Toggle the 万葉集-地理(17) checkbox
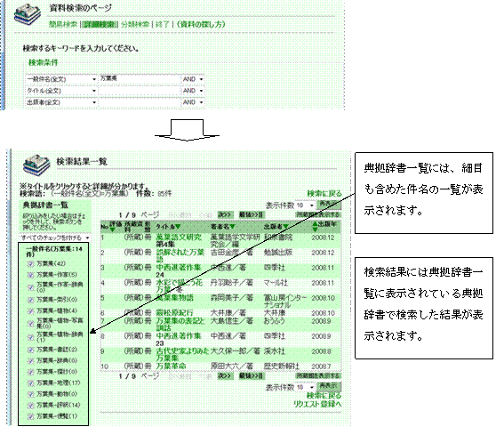504x435 pixels. point(31,383)
